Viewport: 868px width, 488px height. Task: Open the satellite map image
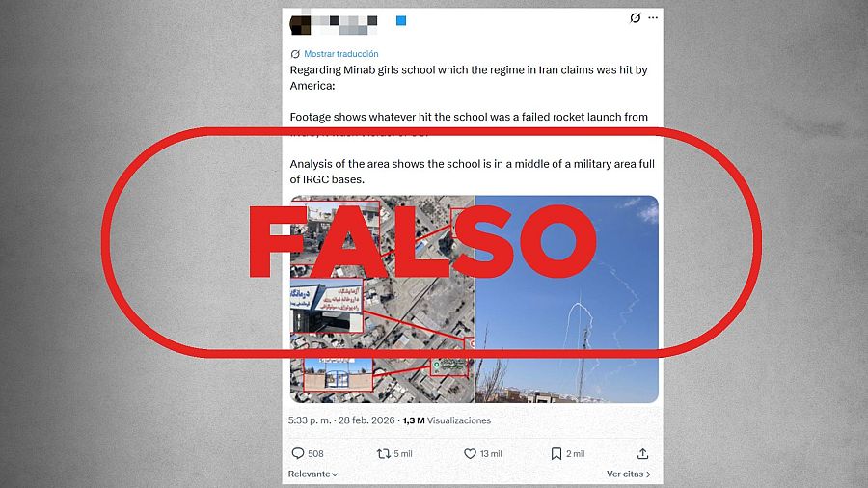[x=382, y=299]
